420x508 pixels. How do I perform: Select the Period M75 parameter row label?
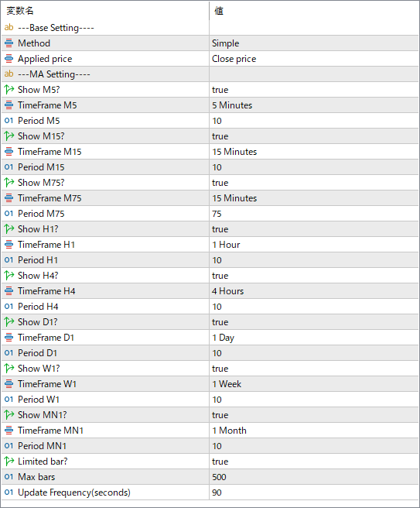pos(41,214)
